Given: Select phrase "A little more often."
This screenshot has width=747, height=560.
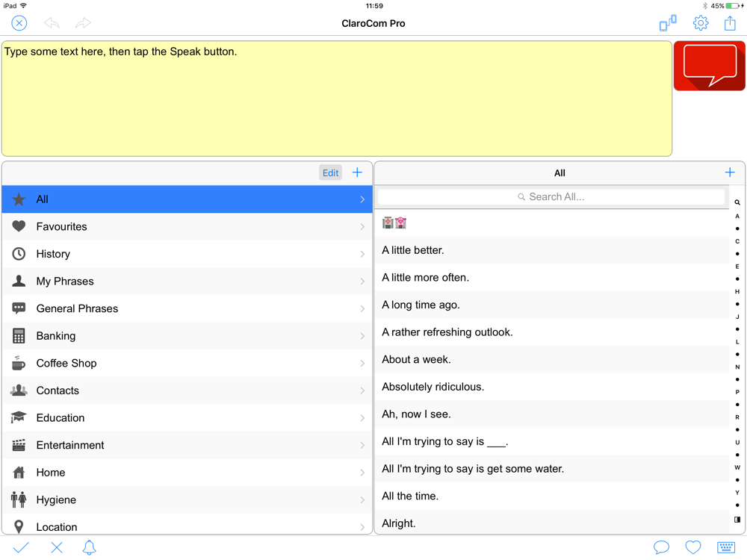Looking at the screenshot, I should pos(554,277).
